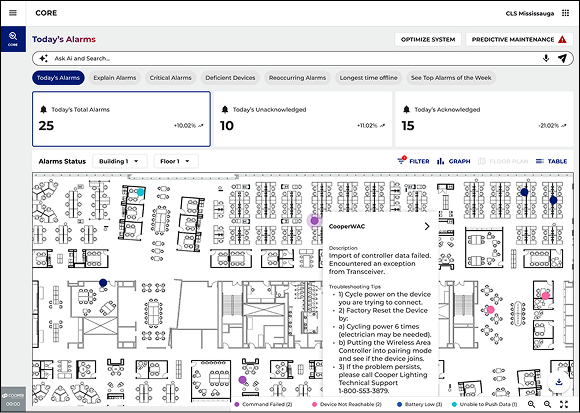Image resolution: width=580 pixels, height=413 pixels.
Task: Click the bell icon on Today's Unacknowledged
Action: pyautogui.click(x=225, y=109)
